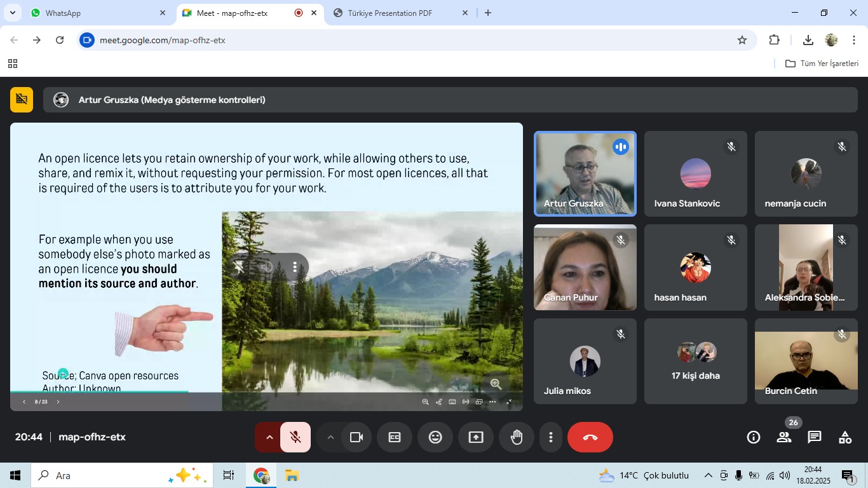Screen dimensions: 868x488
Task: Open meeting details info icon
Action: click(x=754, y=437)
